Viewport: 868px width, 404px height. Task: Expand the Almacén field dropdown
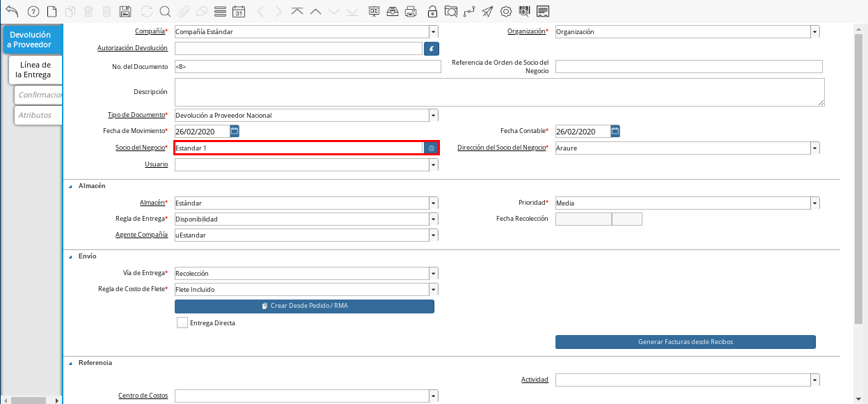434,203
